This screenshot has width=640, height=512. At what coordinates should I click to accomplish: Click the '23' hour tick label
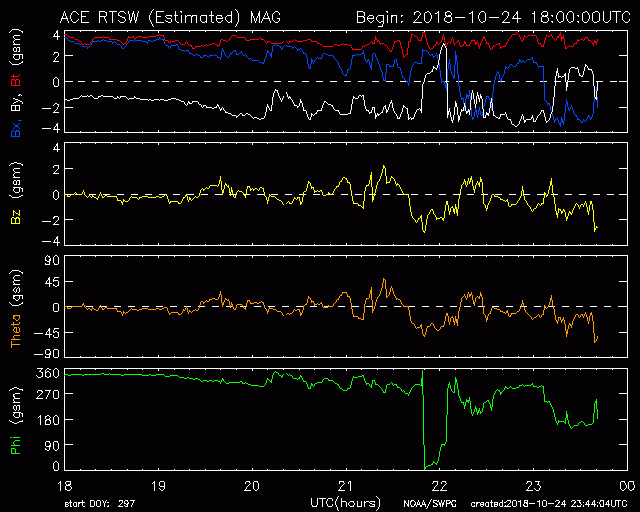[x=533, y=486]
